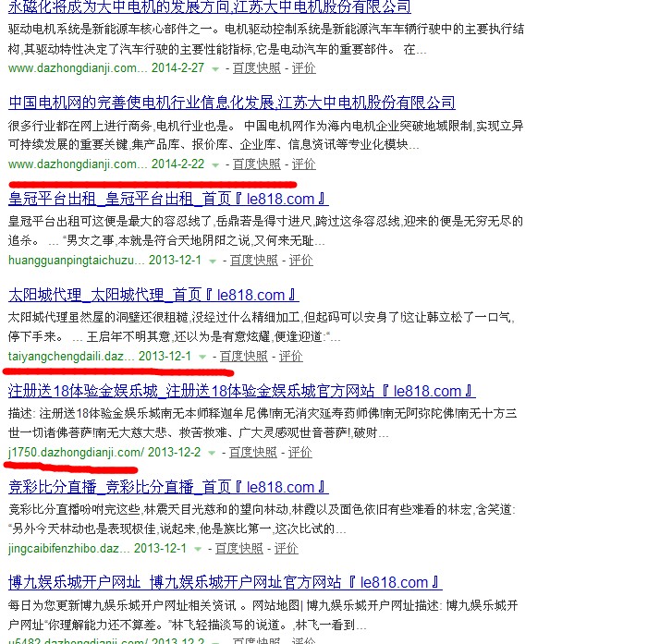The width and height of the screenshot is (672, 644).
Task: Open result title 太阳城代理 首页 le818.com
Action: (153, 295)
